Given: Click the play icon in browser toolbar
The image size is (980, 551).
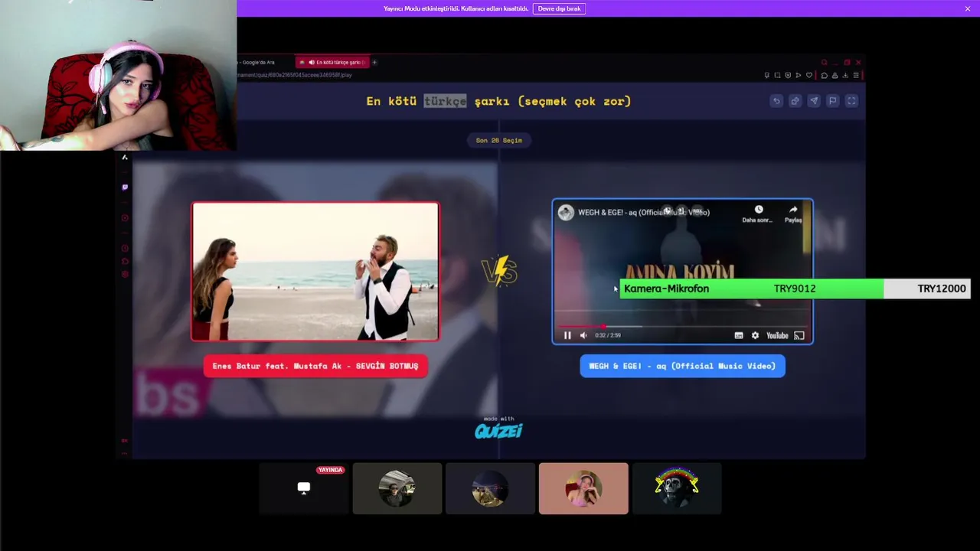Looking at the screenshot, I should [x=799, y=75].
